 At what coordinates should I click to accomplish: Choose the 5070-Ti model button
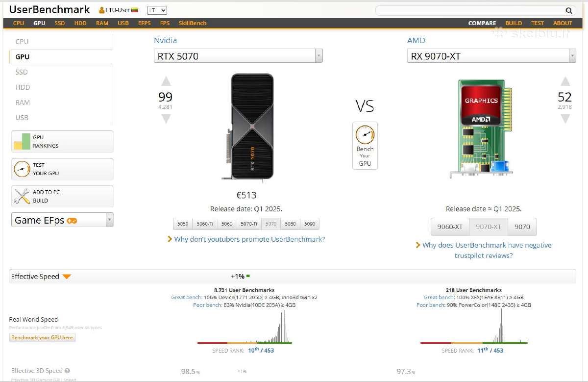(x=249, y=224)
